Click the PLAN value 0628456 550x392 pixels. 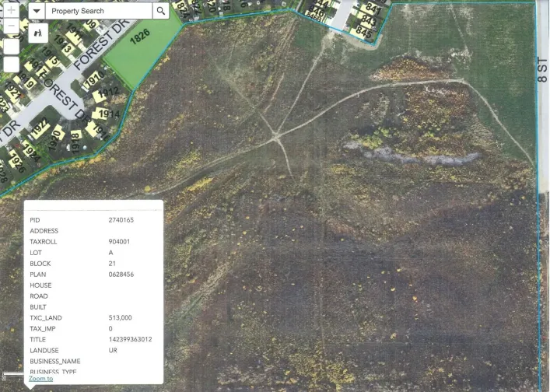point(121,275)
